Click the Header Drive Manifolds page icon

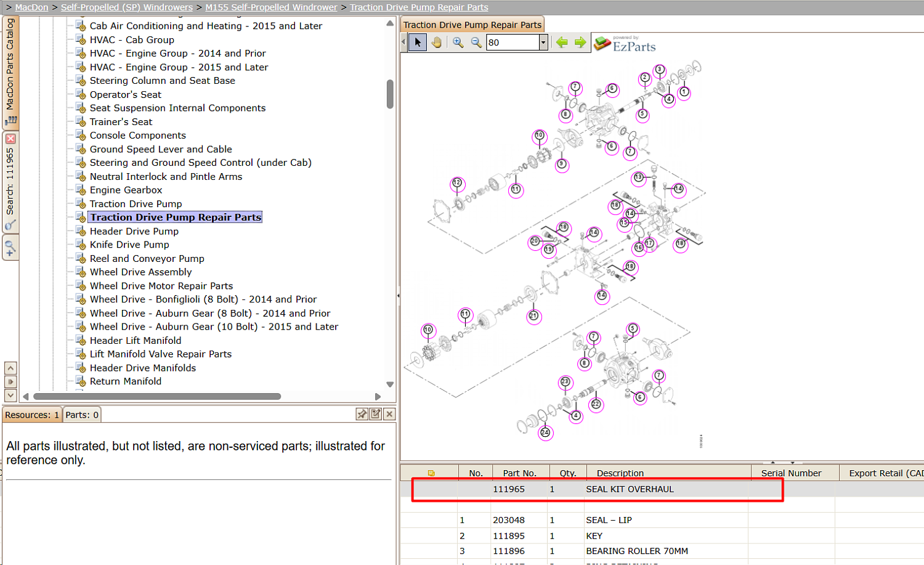[81, 367]
